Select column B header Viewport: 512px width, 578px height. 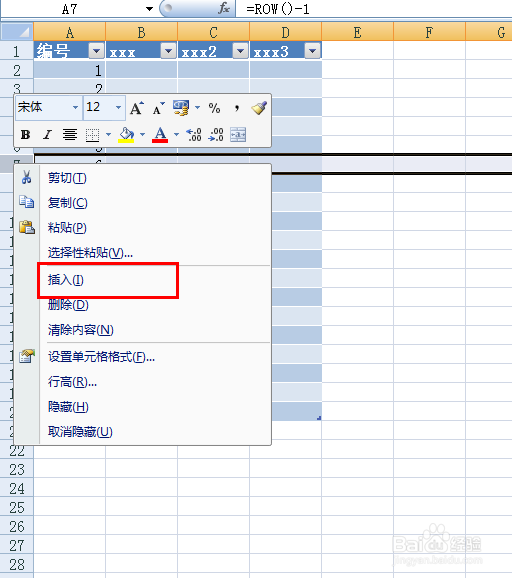tap(142, 32)
